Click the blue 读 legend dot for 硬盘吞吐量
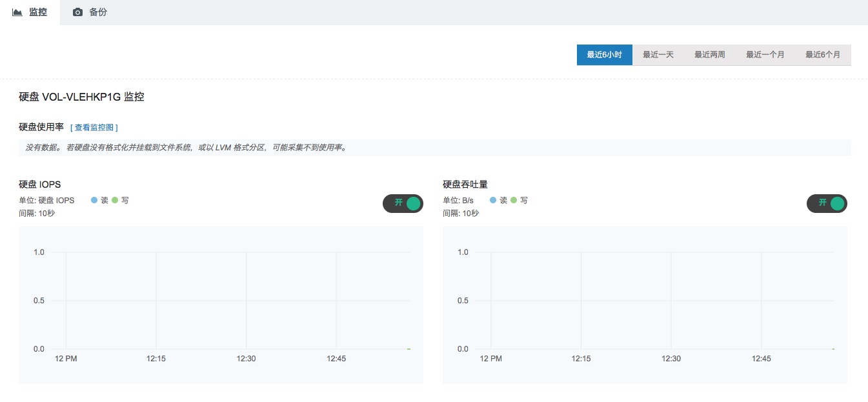868x402 pixels. [493, 200]
